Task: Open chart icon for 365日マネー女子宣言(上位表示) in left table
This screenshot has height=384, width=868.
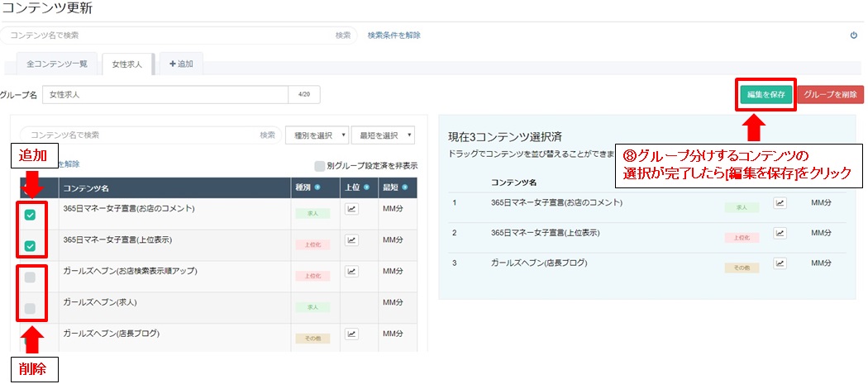Action: pyautogui.click(x=351, y=239)
